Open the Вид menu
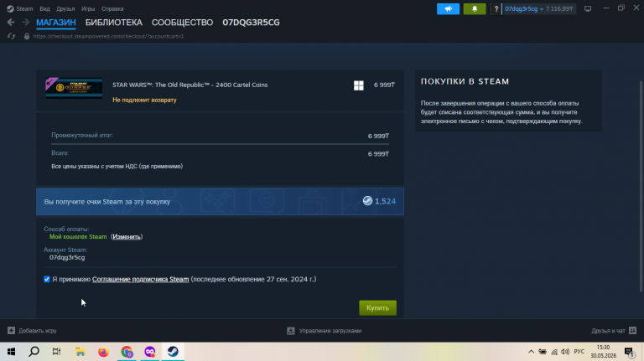Screen dimensions: 644x361 [44, 8]
